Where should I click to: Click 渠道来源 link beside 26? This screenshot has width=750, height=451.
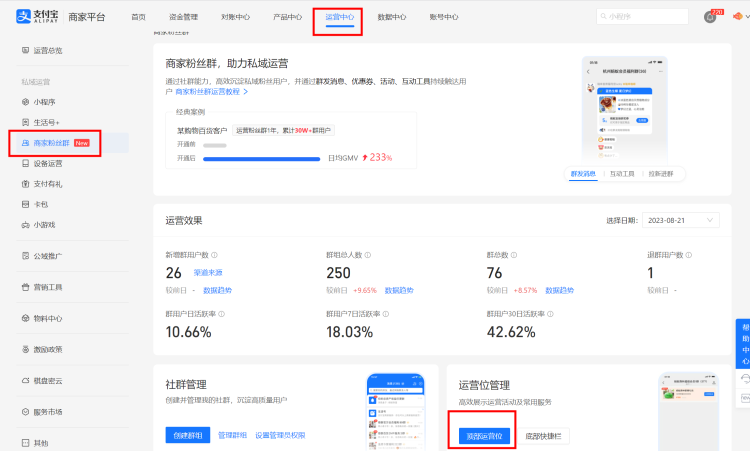pyautogui.click(x=208, y=273)
